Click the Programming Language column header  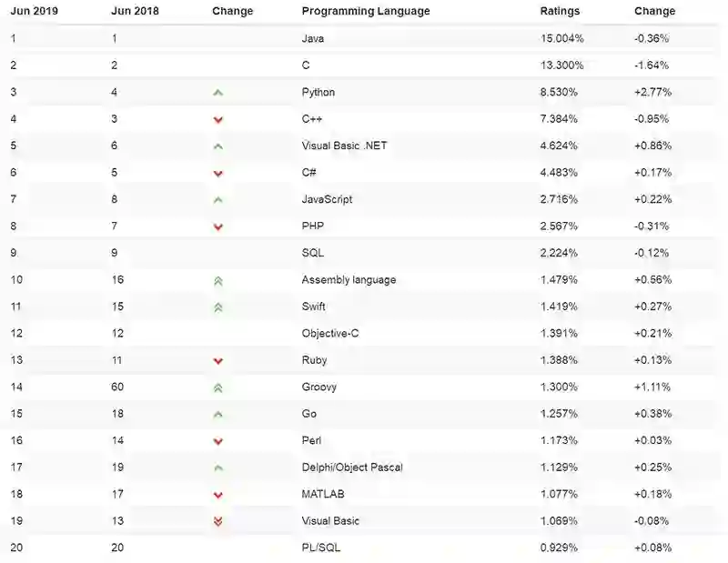366,12
